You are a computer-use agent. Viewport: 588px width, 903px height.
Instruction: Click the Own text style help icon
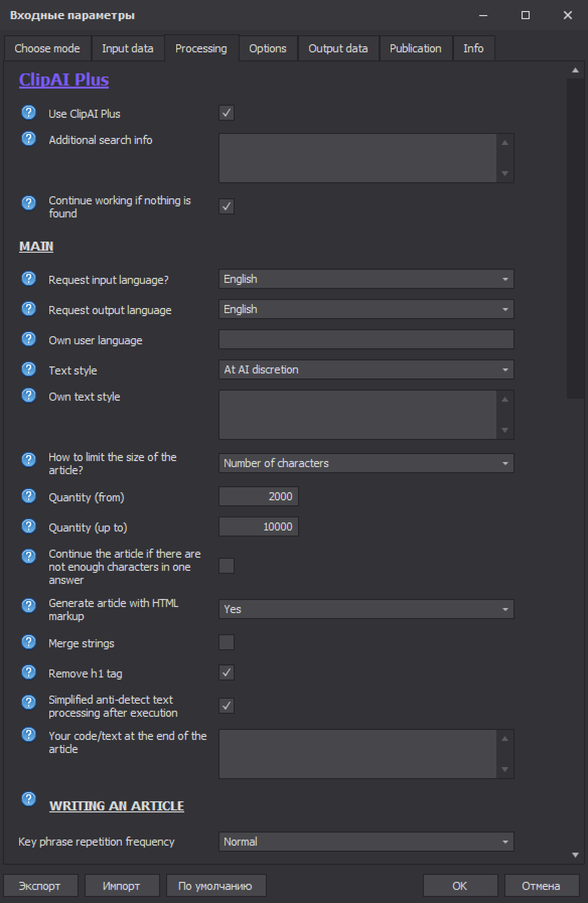coord(29,395)
